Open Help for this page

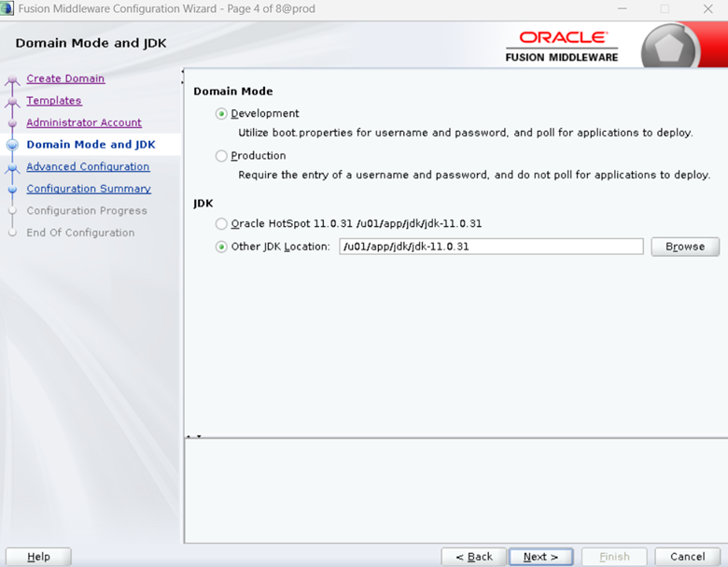pyautogui.click(x=38, y=557)
